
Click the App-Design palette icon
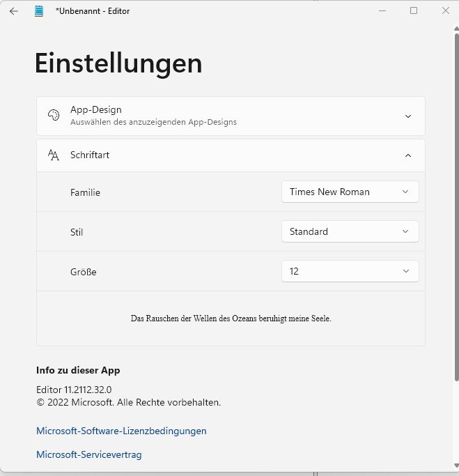point(54,116)
